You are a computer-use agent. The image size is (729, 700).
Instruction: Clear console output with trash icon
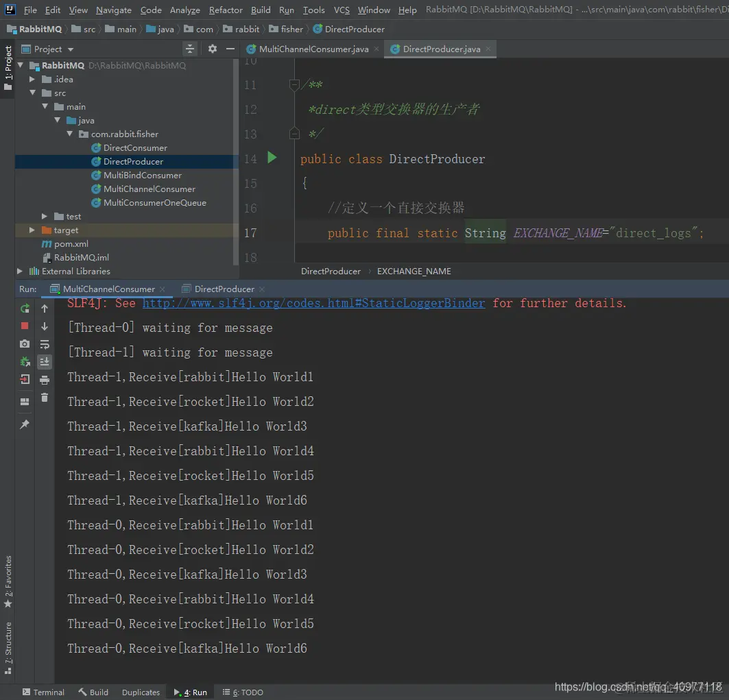tap(45, 398)
